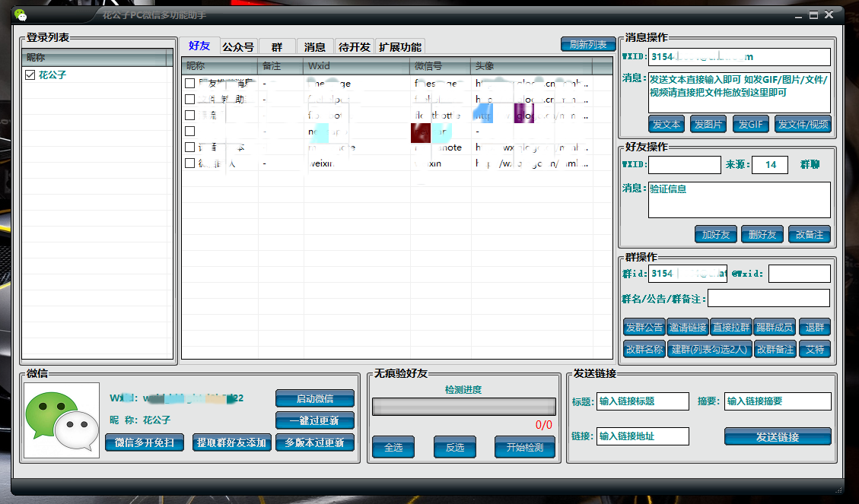Image resolution: width=859 pixels, height=504 pixels.
Task: Click the 退群 button
Action: (x=815, y=327)
